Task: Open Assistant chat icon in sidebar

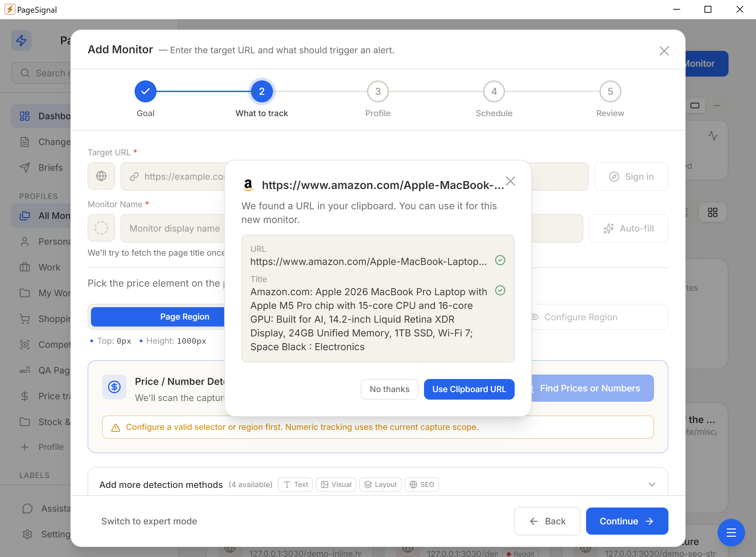Action: (27, 508)
